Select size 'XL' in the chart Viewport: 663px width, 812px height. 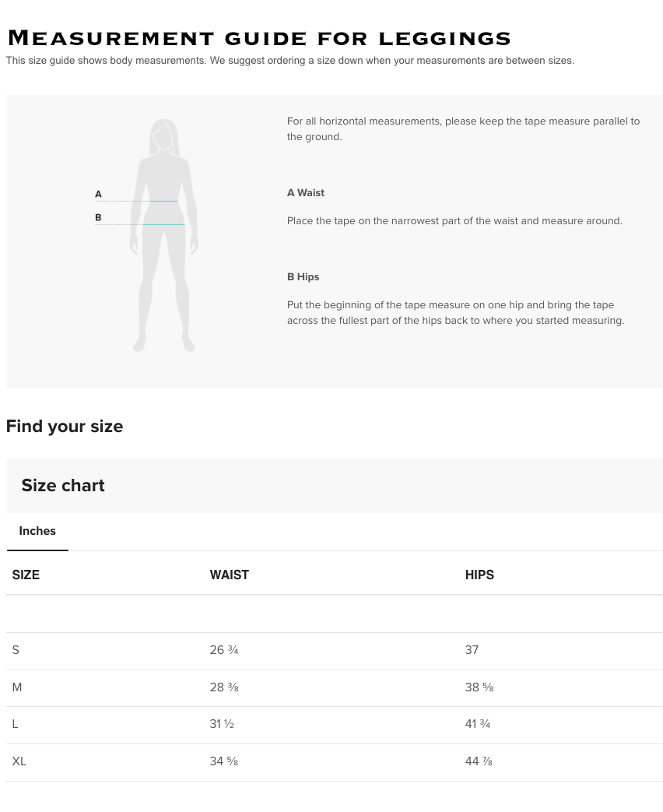coord(19,761)
